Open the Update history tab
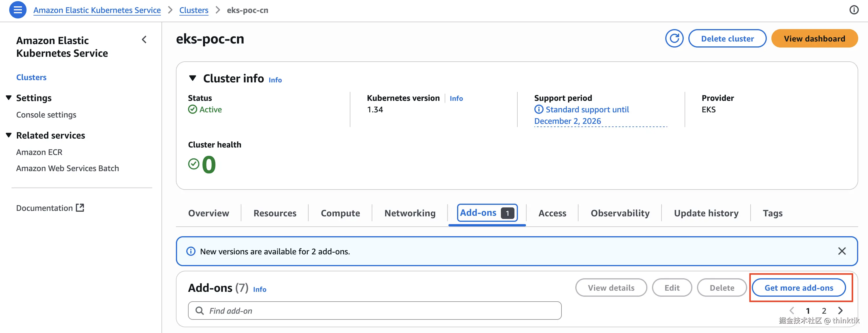The height and width of the screenshot is (333, 868). coord(706,213)
